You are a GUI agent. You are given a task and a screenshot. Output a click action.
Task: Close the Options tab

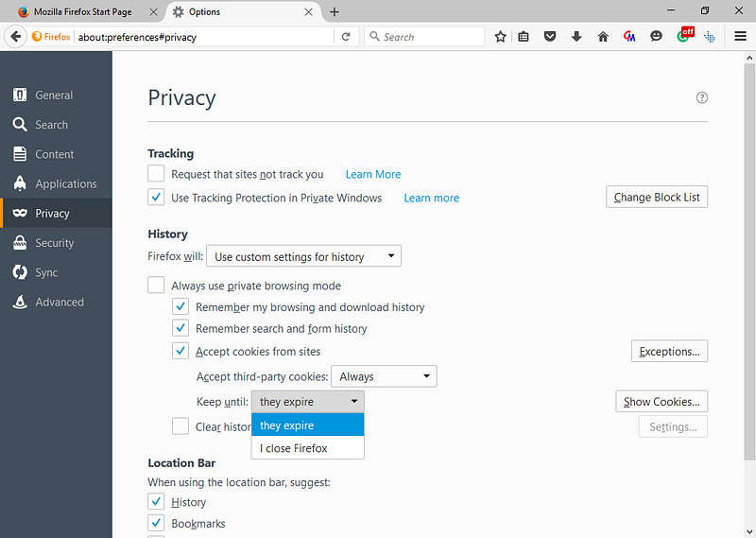[x=309, y=12]
